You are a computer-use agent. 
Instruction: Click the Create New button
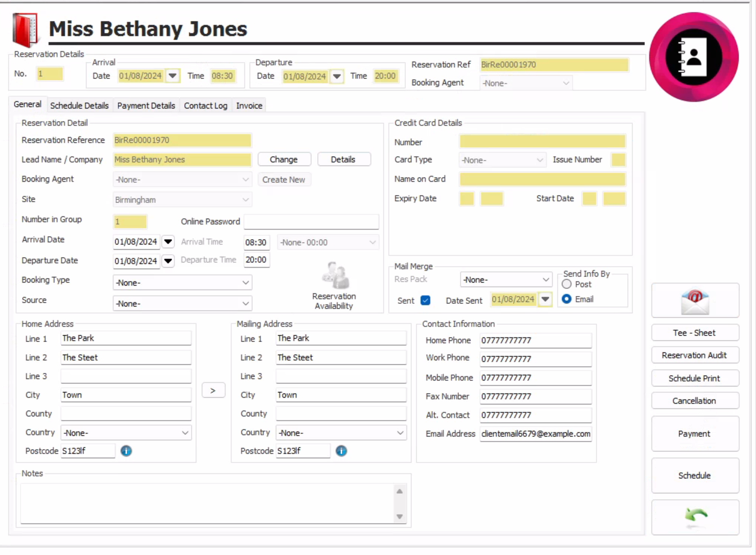(x=284, y=180)
